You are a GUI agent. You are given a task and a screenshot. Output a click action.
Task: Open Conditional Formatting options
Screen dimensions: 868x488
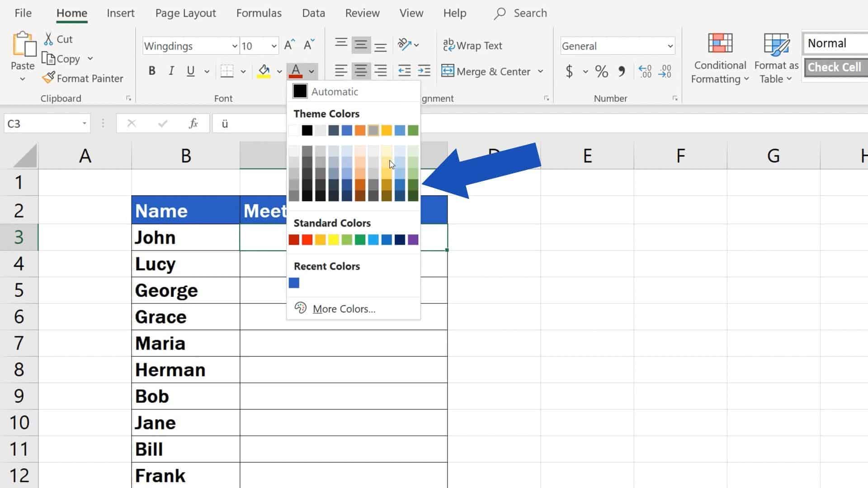point(719,58)
